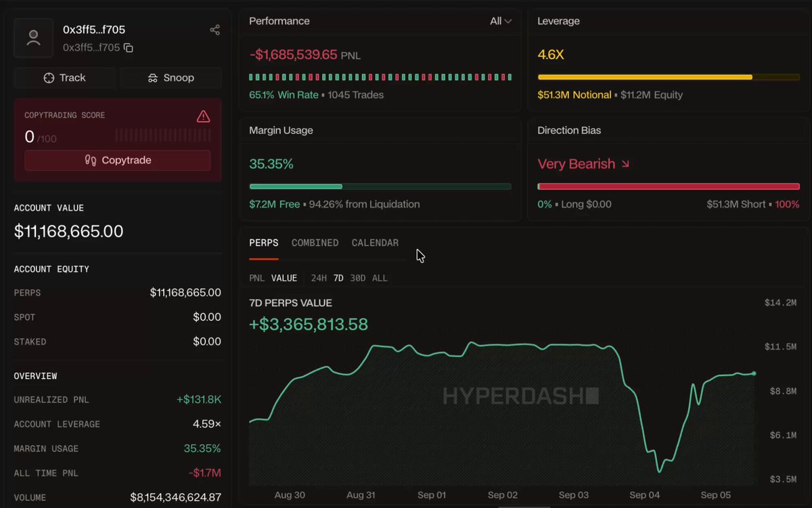Start copytrading with the Copytrade button
Viewport: 812px width, 508px height.
click(118, 160)
